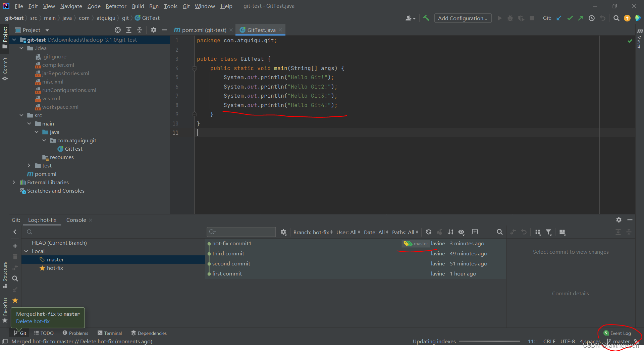Open the user account dropdown icon
The height and width of the screenshot is (351, 644).
[x=411, y=18]
